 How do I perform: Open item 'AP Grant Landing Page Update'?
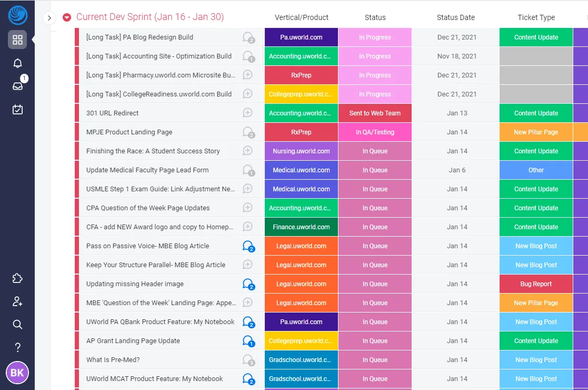point(133,341)
